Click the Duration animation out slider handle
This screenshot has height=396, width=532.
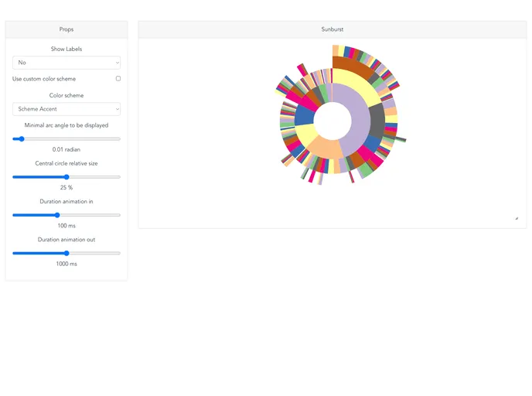click(66, 253)
